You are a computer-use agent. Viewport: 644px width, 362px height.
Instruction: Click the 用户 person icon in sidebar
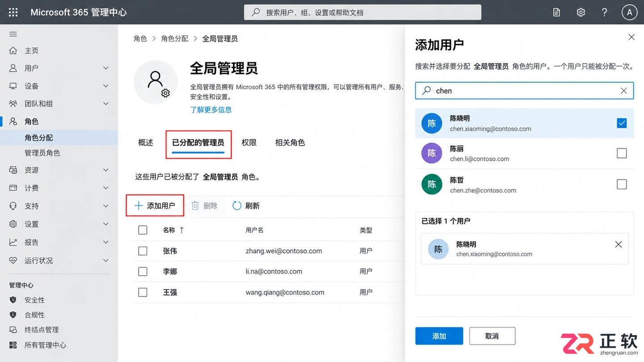point(13,68)
